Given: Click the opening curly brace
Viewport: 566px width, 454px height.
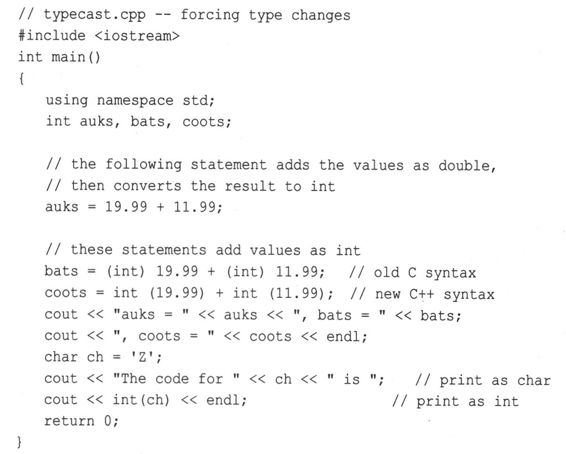Looking at the screenshot, I should pos(21,78).
